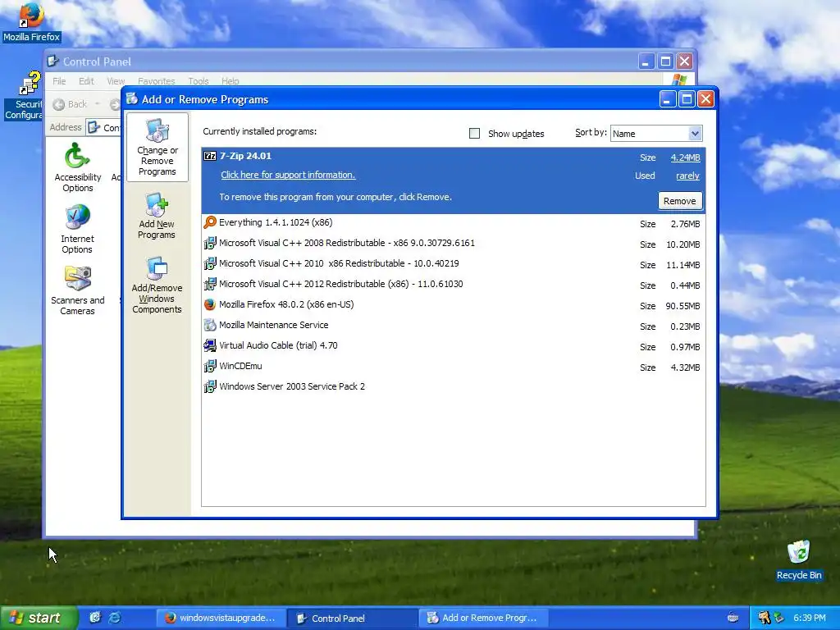Click the Visual C++ 2010 Redistributable icon

click(x=210, y=263)
